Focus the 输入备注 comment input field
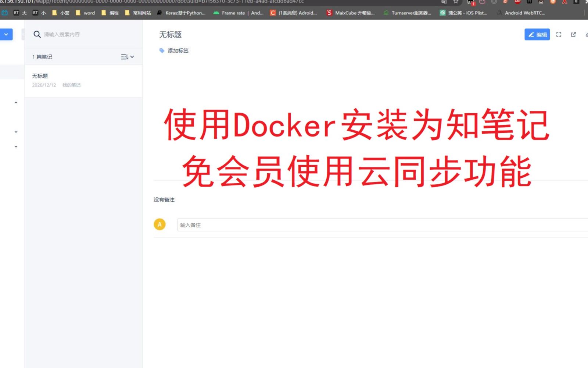This screenshot has height=368, width=588. click(382, 225)
